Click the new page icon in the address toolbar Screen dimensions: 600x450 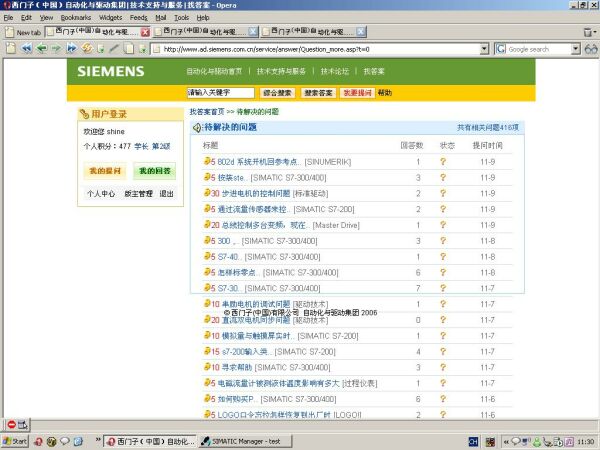point(11,49)
